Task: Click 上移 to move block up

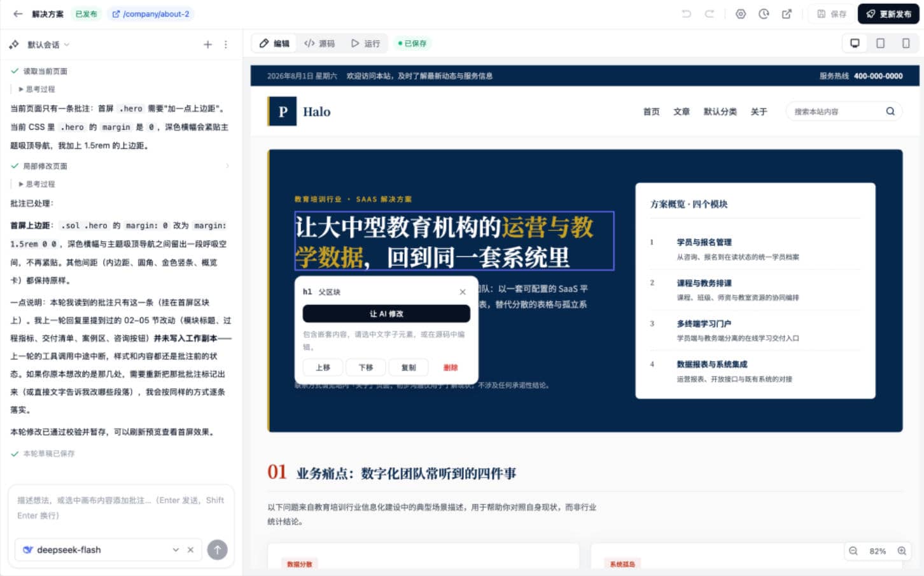Action: pyautogui.click(x=323, y=368)
